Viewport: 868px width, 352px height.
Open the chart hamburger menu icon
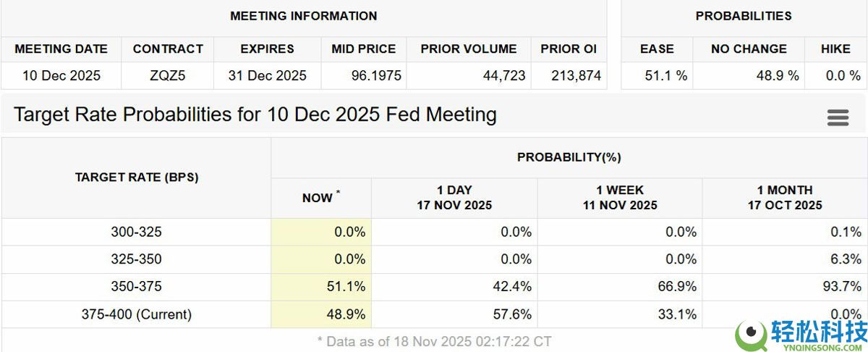[838, 117]
